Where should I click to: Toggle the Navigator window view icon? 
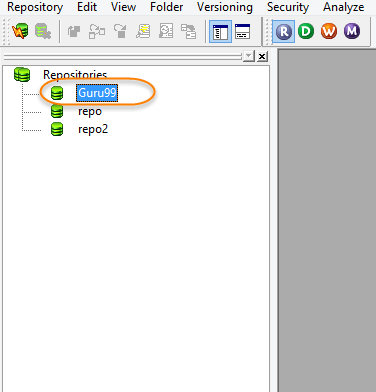coord(220,31)
